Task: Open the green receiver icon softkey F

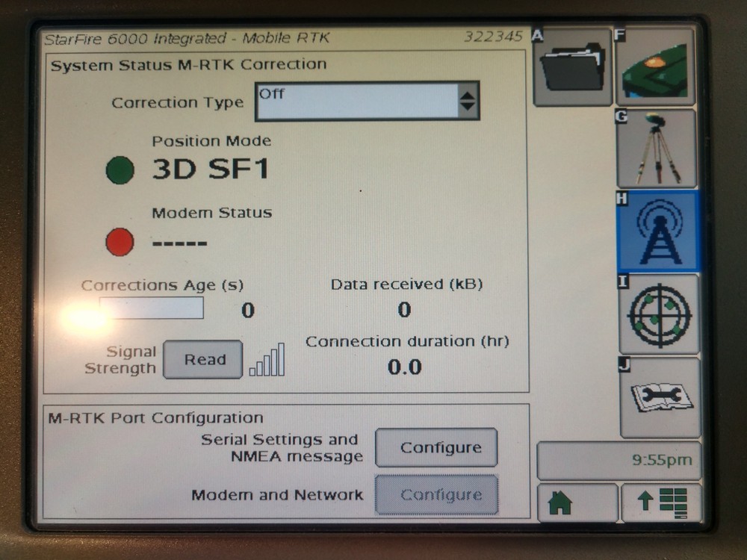Action: 656,67
